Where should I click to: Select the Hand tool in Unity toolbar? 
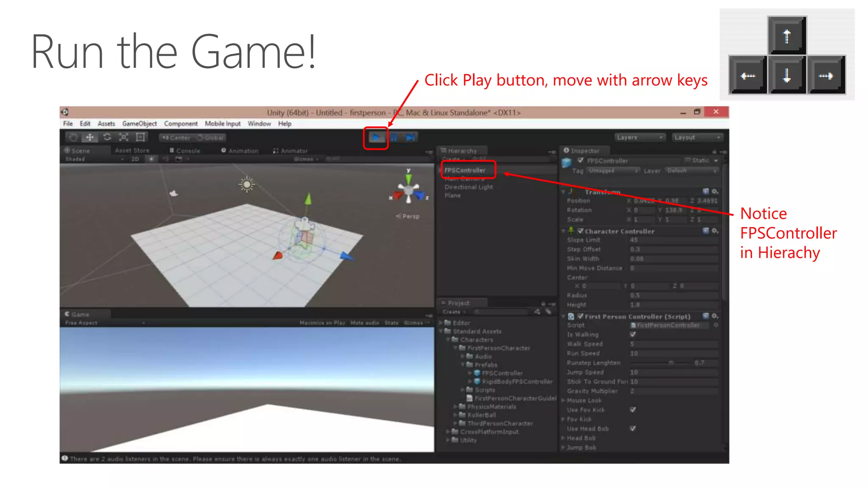coord(73,137)
